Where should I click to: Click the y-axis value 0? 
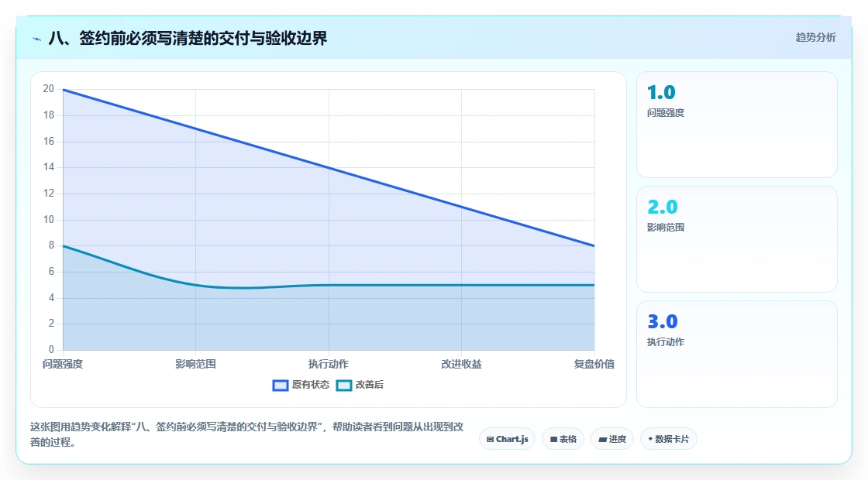(x=51, y=349)
